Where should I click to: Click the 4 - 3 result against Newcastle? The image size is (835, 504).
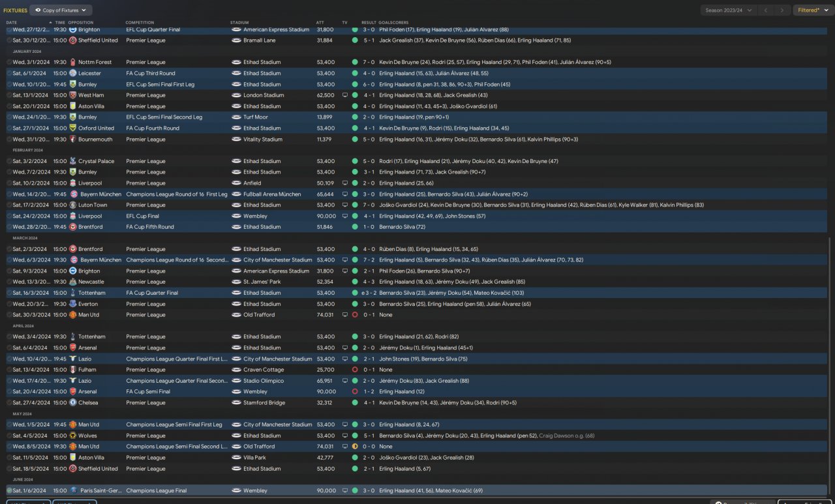coord(369,282)
